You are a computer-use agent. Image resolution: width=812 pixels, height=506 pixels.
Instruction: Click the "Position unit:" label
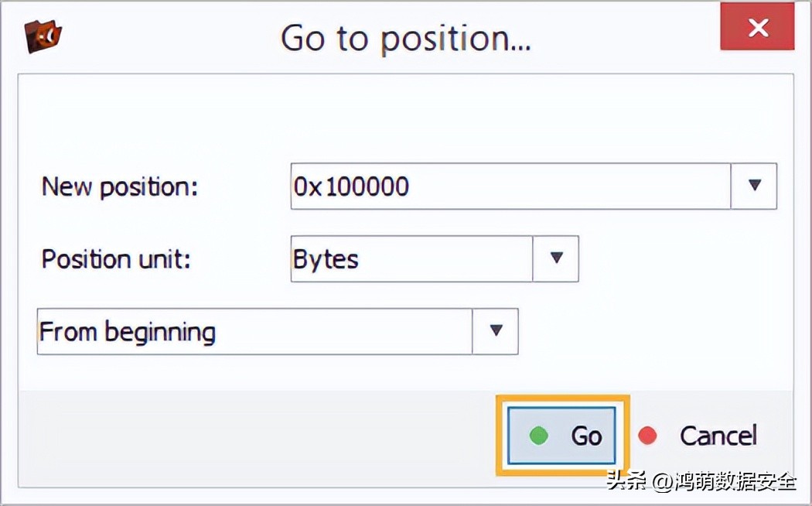[x=116, y=259]
